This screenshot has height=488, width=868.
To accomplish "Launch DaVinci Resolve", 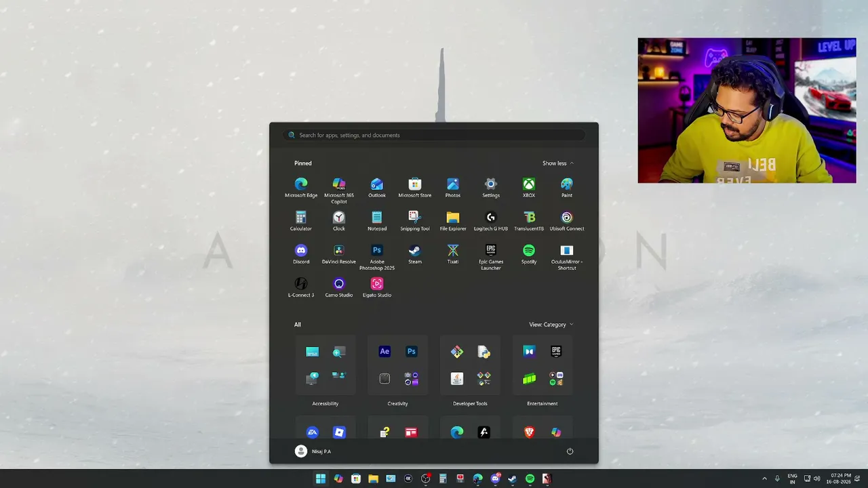I will [x=339, y=253].
